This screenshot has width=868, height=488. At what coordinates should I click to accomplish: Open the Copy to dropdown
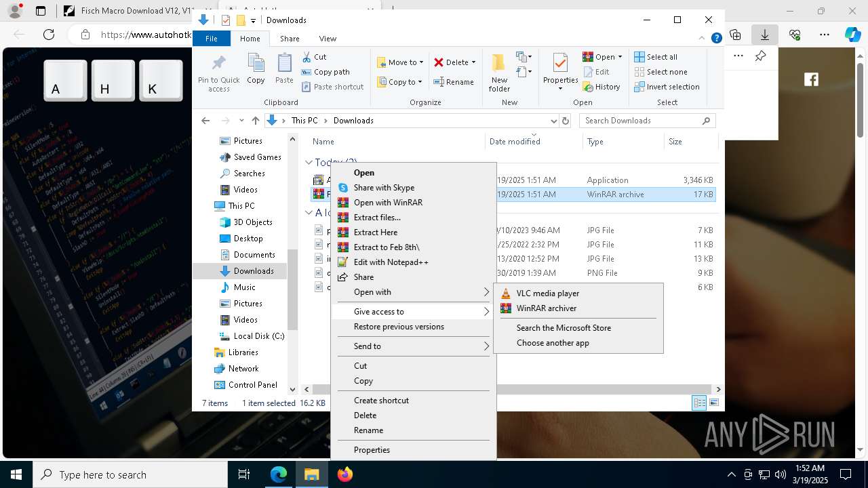[400, 82]
